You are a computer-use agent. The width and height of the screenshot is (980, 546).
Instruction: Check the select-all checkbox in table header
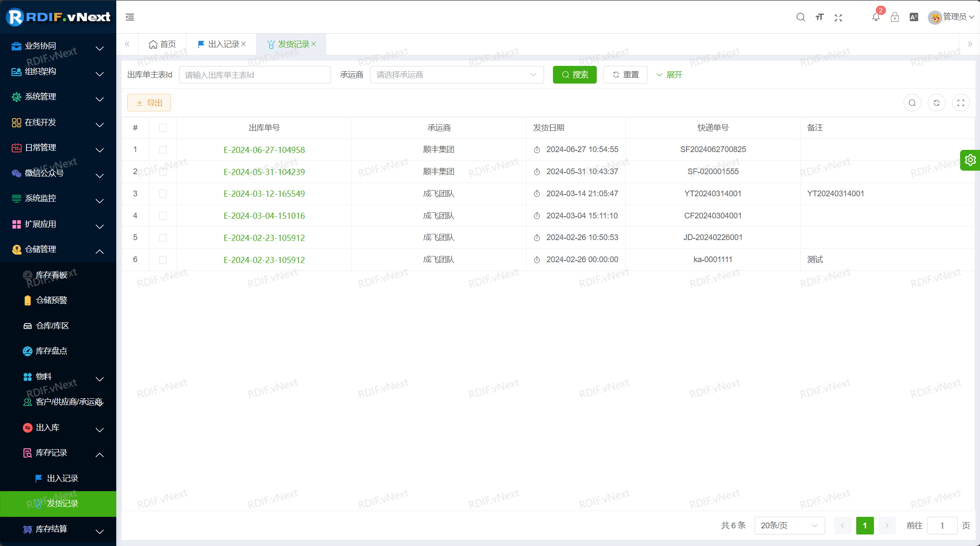tap(163, 128)
